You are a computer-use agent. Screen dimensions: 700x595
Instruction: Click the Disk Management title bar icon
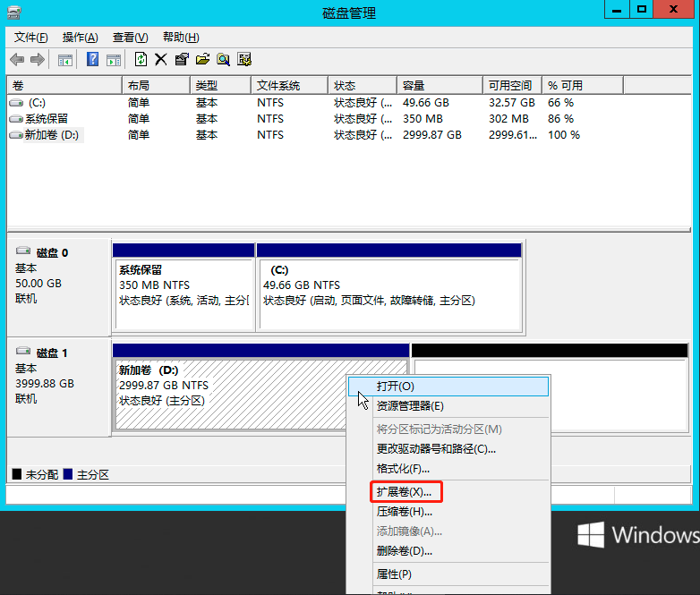[x=13, y=13]
